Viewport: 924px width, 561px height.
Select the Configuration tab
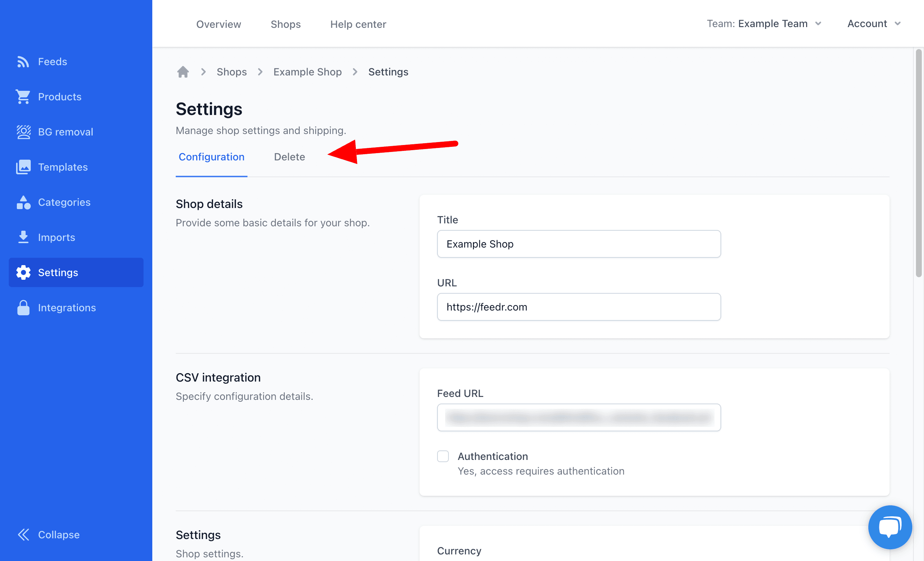pyautogui.click(x=211, y=157)
